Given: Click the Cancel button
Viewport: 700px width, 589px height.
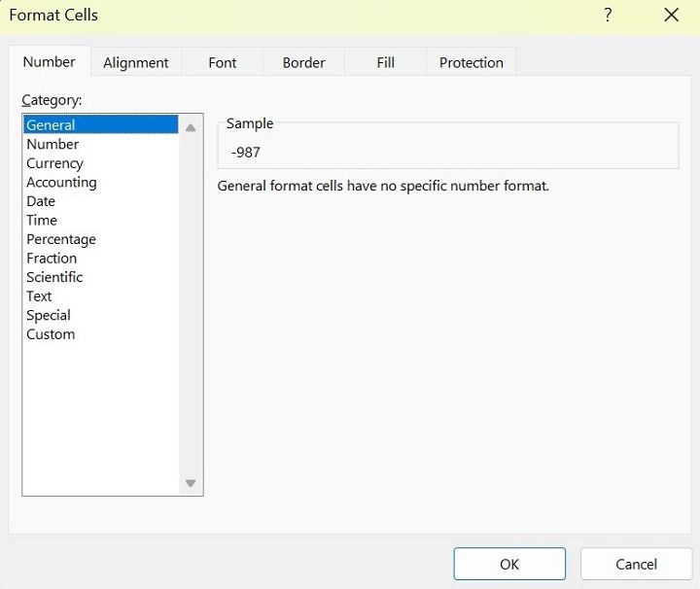Looking at the screenshot, I should click(637, 564).
